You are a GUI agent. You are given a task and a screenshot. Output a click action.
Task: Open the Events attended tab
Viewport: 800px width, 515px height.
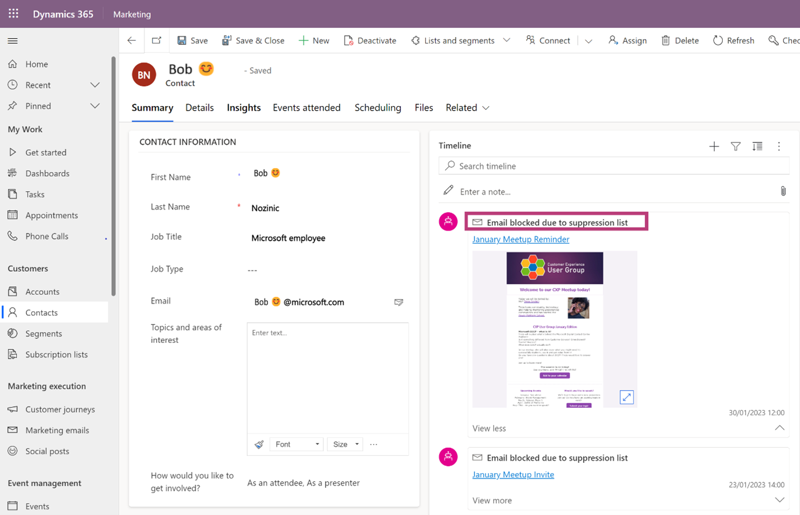pyautogui.click(x=306, y=108)
